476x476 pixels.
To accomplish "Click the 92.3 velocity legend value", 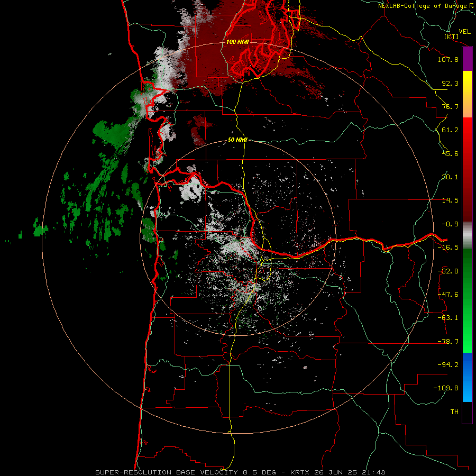I will pos(450,83).
